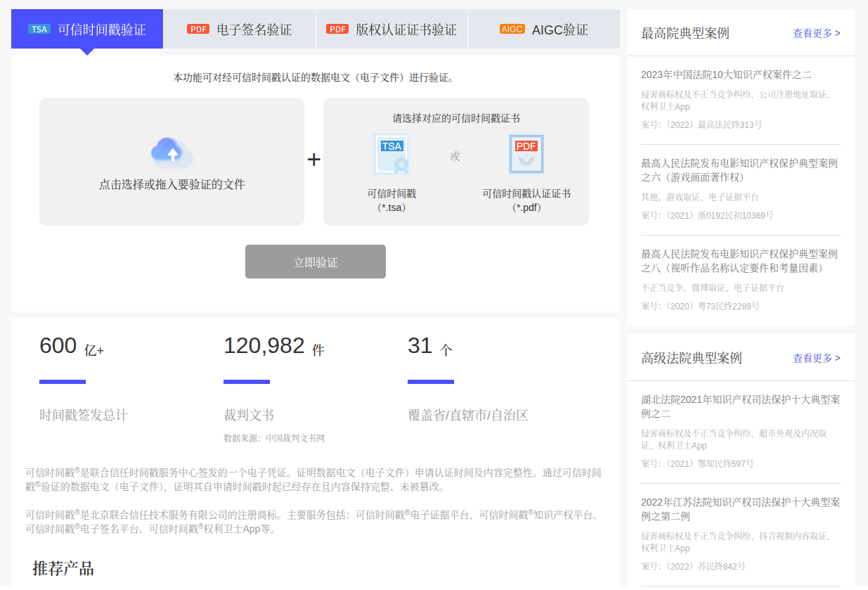Click the 立即验证 button
The image size is (868, 590).
(x=316, y=262)
